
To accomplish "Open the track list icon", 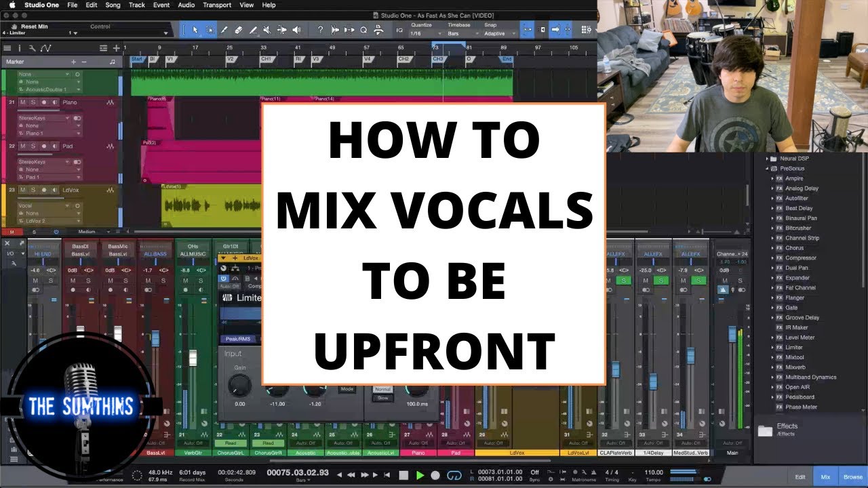I will 6,48.
